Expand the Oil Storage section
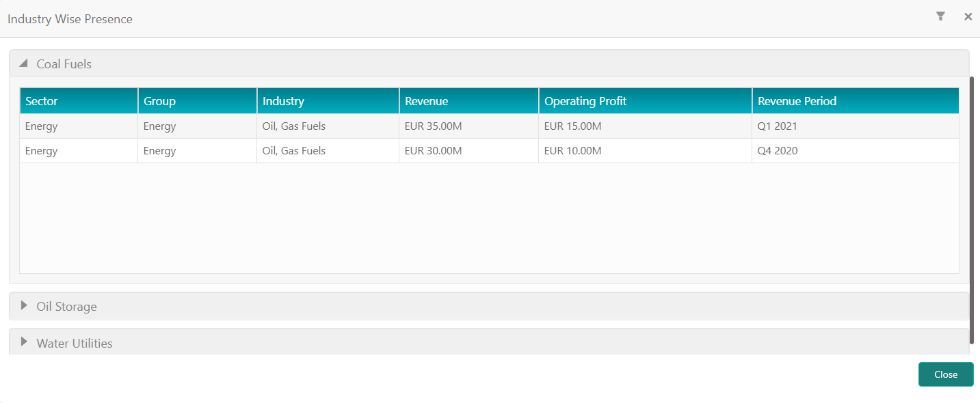Viewport: 980px width, 403px height. [489, 306]
